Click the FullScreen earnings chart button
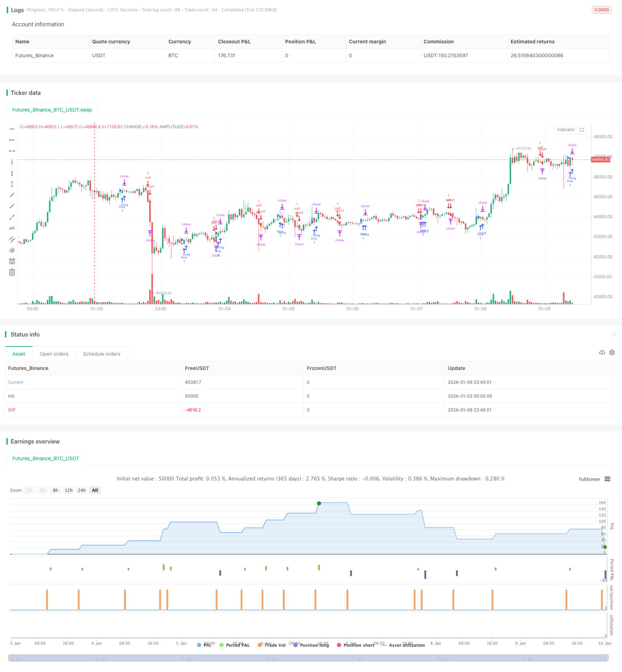This screenshot has width=622, height=672. pyautogui.click(x=589, y=479)
